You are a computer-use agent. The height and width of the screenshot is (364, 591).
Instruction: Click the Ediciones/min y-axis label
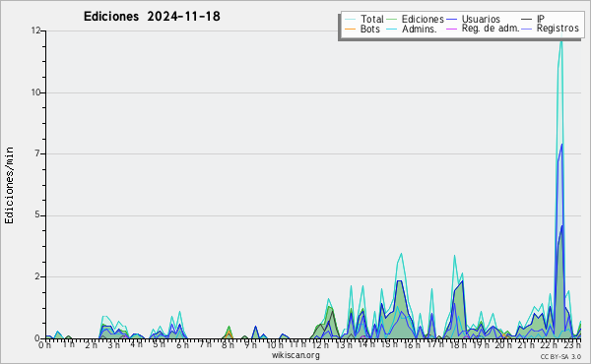point(9,185)
